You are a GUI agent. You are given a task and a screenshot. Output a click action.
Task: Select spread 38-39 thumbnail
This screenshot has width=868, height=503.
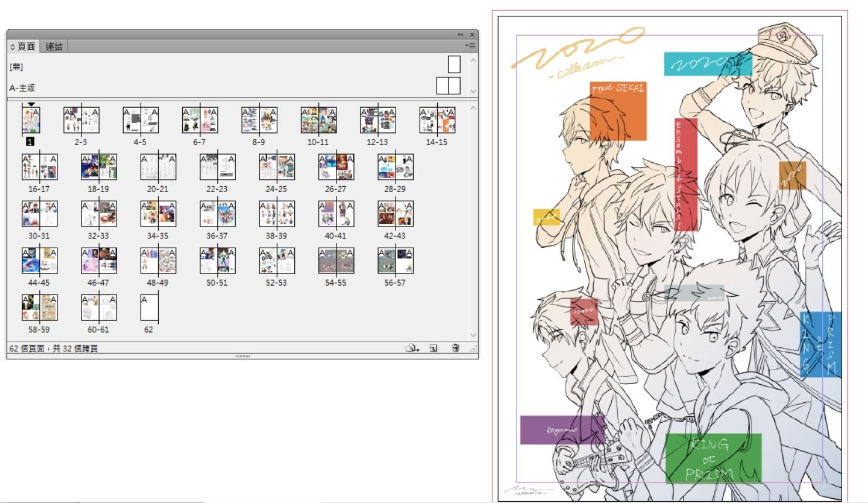(x=277, y=214)
